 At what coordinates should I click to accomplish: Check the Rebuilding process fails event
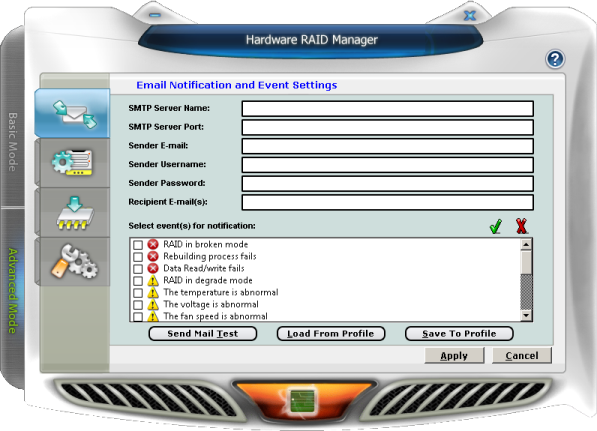138,257
